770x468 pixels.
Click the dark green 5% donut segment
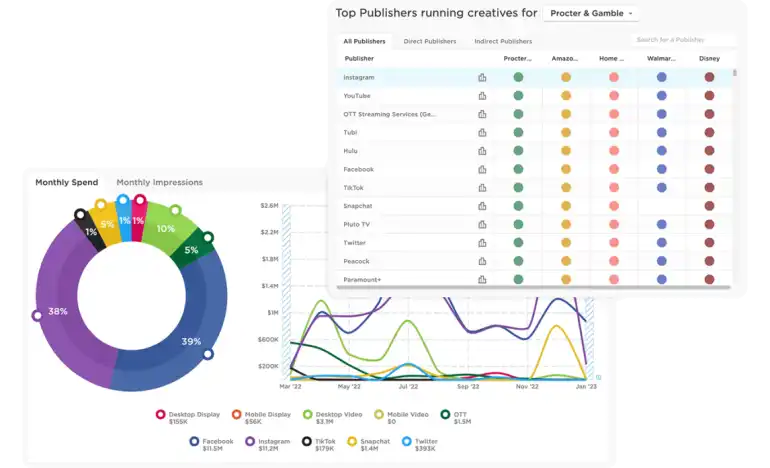193,250
